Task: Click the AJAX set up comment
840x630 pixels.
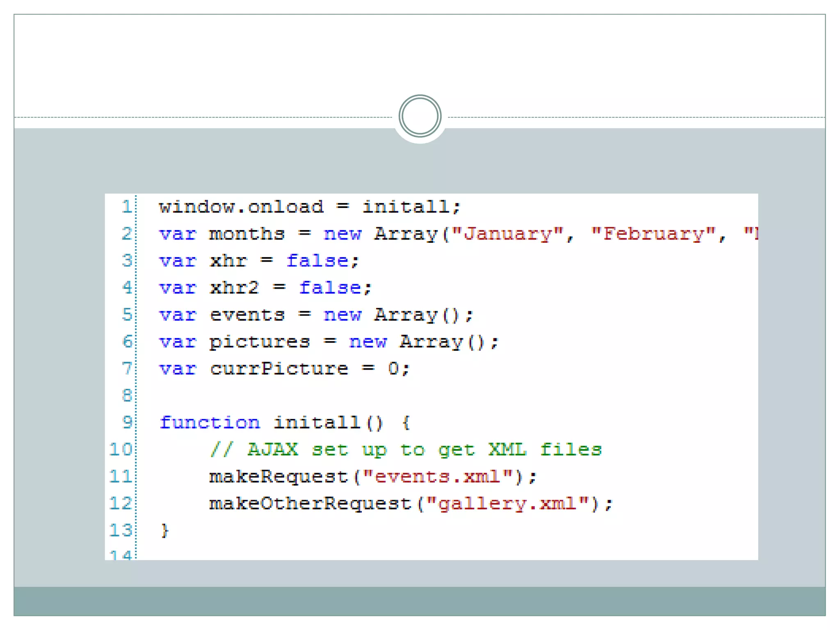Action: coord(405,450)
